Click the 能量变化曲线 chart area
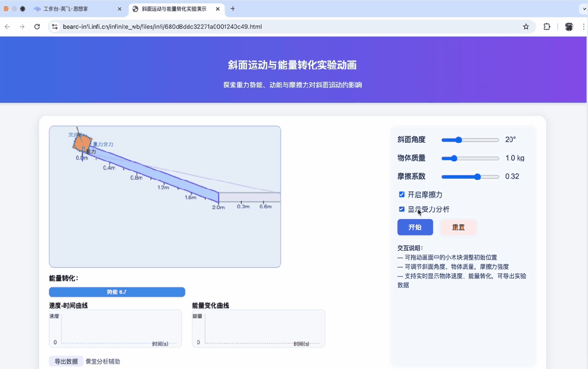Screen dimensions: 588x369 (x=258, y=329)
